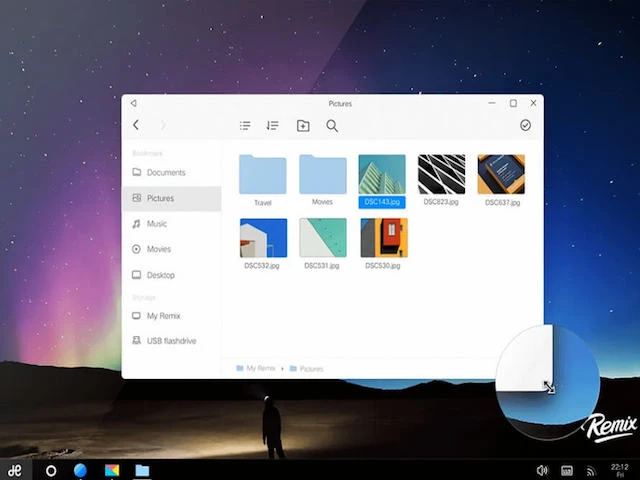Open Desktop from the sidebar

[160, 275]
